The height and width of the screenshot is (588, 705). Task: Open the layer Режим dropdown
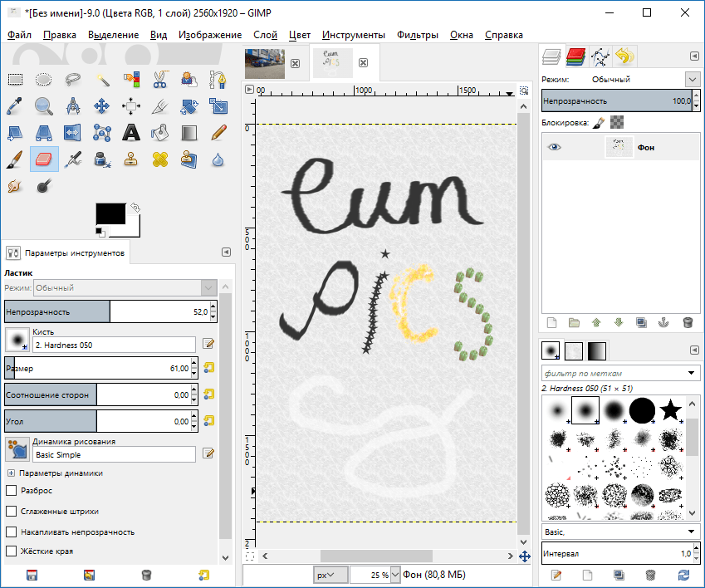(x=693, y=79)
